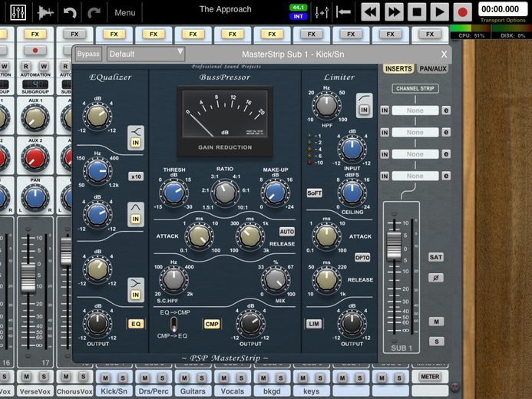
Task: Click the stop transport button
Action: pos(417,12)
